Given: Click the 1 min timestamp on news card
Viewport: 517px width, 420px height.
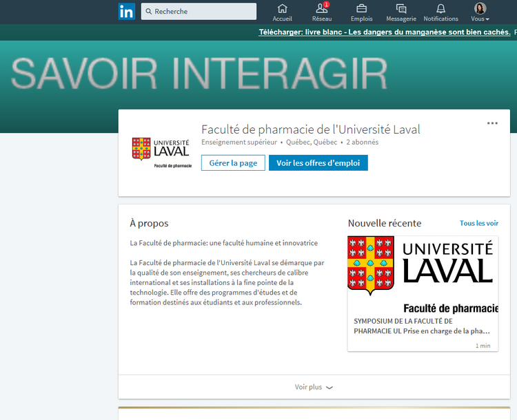Looking at the screenshot, I should point(483,346).
